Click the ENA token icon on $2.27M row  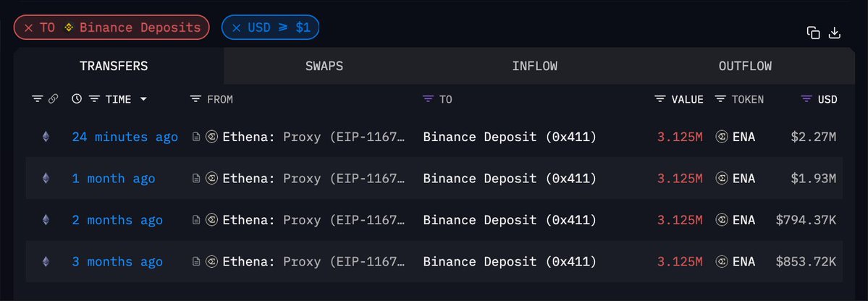point(722,137)
